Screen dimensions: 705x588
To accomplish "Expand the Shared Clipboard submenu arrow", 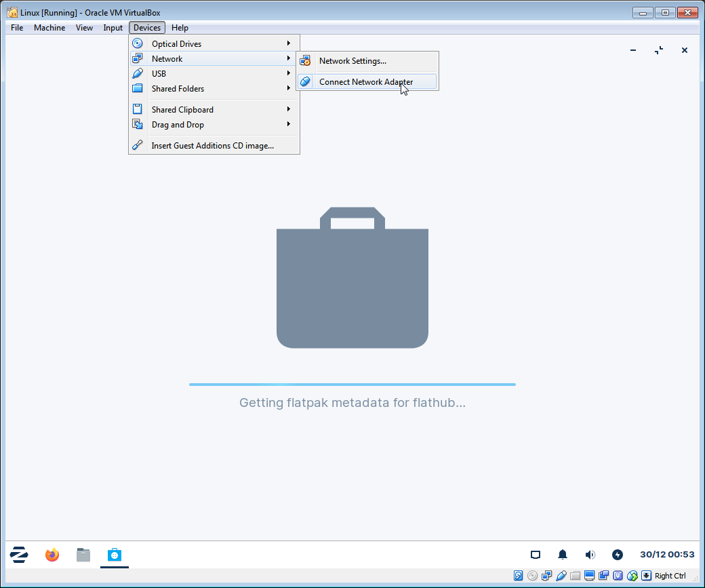I will [x=289, y=109].
